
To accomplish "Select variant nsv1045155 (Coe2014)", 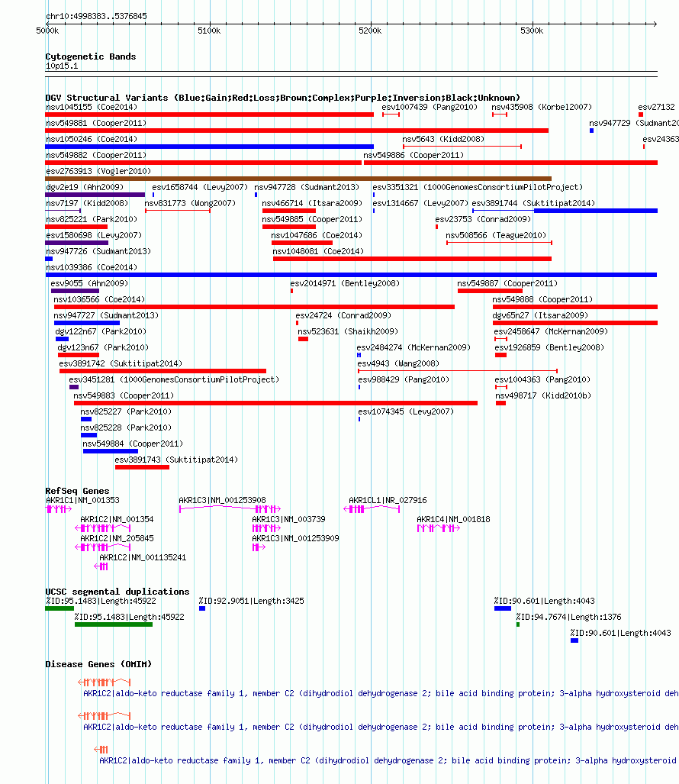I will click(x=92, y=107).
